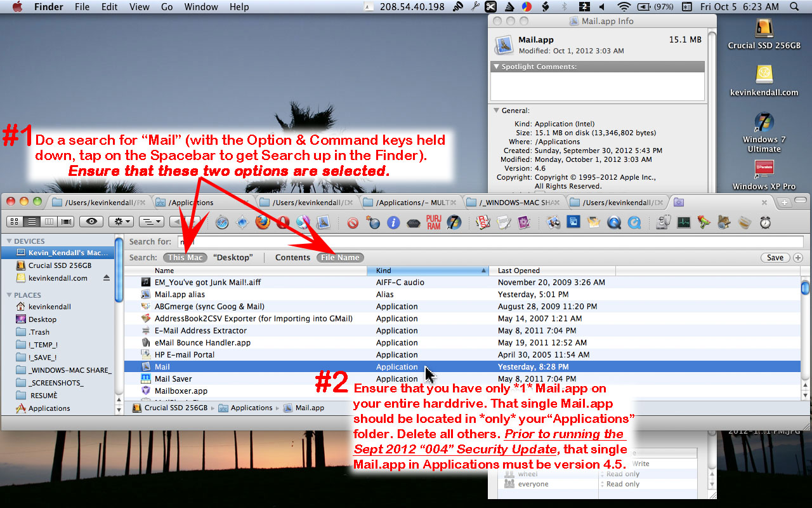Image resolution: width=812 pixels, height=508 pixels.
Task: Open the PURJ RAM toolbar app
Action: click(x=433, y=222)
